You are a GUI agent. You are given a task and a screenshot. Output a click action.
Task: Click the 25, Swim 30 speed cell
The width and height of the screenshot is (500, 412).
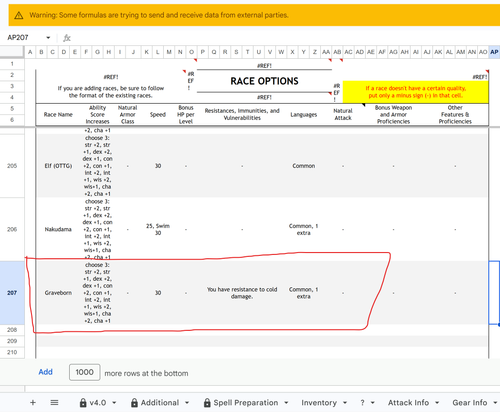click(x=158, y=229)
